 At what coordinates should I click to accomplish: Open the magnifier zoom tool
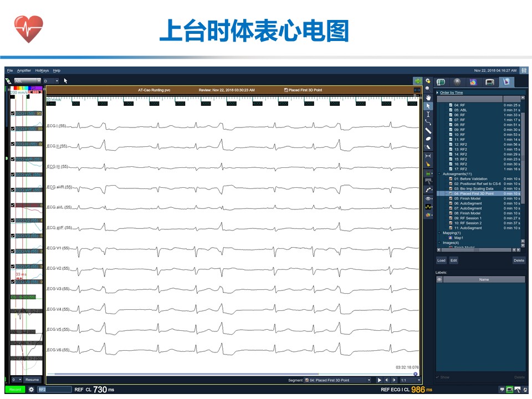pos(428,89)
